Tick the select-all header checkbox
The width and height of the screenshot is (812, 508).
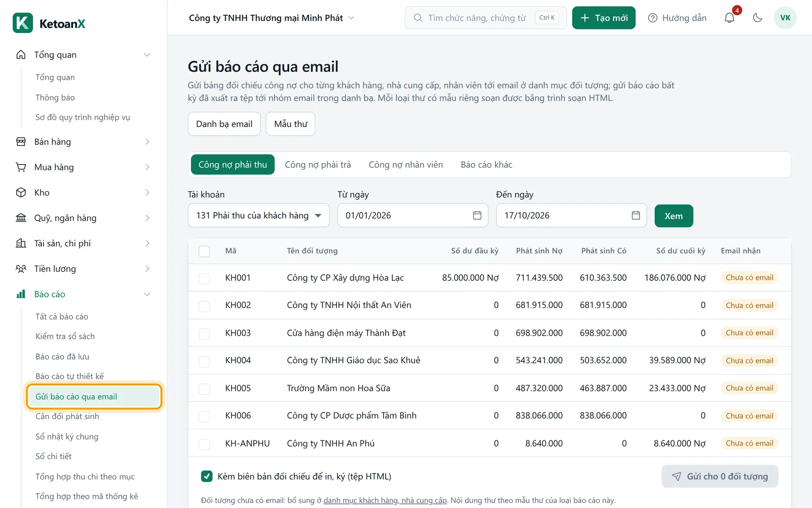click(204, 251)
